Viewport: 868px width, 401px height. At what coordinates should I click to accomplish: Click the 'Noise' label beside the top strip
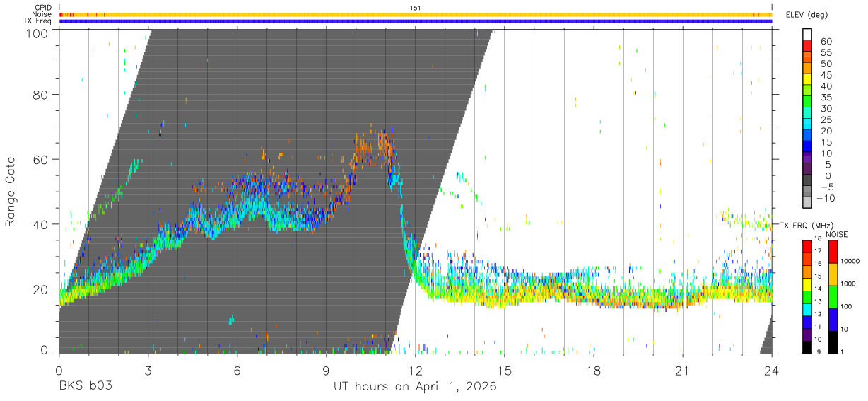pyautogui.click(x=42, y=14)
